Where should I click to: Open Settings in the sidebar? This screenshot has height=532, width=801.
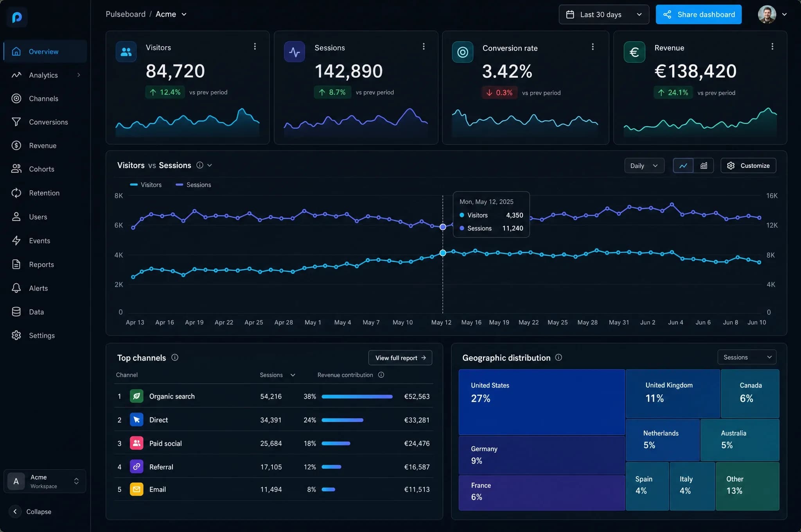point(45,335)
